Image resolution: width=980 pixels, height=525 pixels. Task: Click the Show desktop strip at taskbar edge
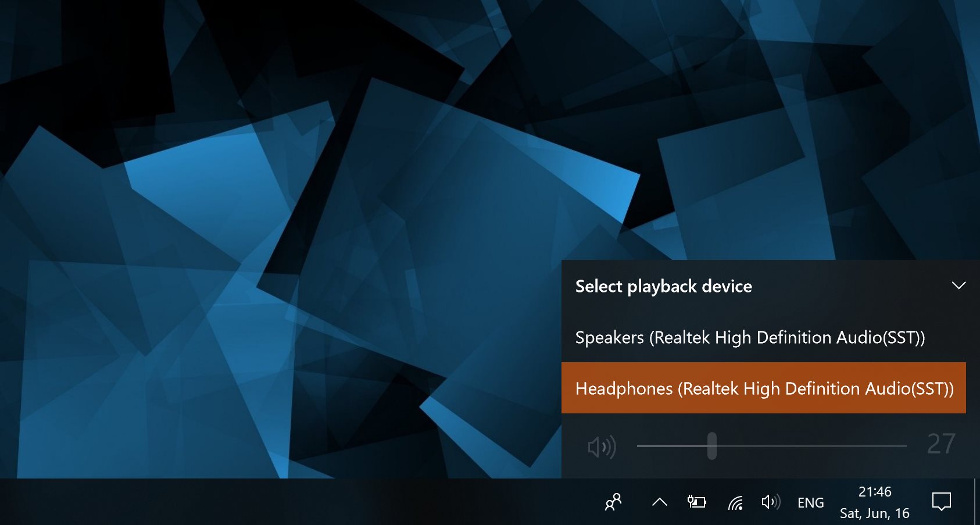point(977,502)
